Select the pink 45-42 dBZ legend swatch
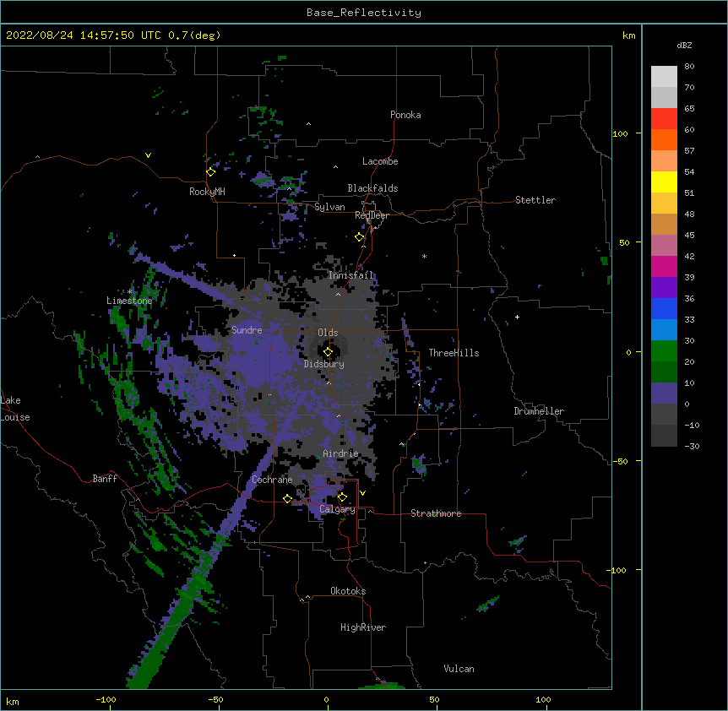728x711 pixels. (664, 246)
